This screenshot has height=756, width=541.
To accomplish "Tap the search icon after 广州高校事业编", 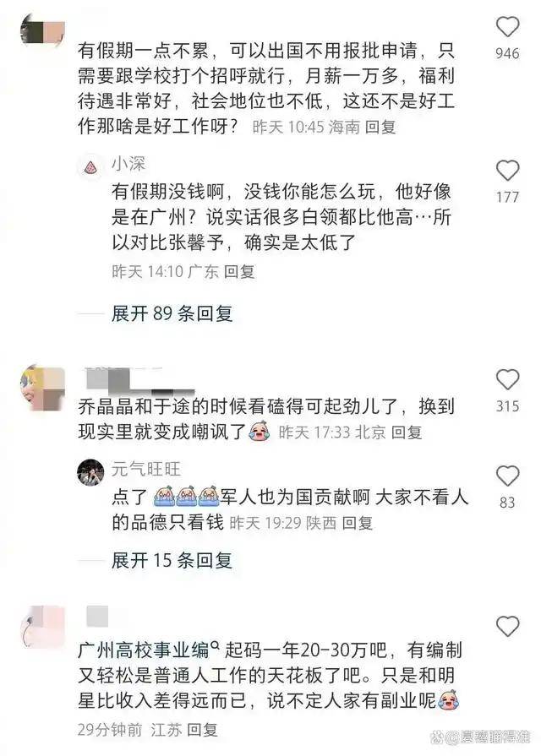I will (x=216, y=645).
